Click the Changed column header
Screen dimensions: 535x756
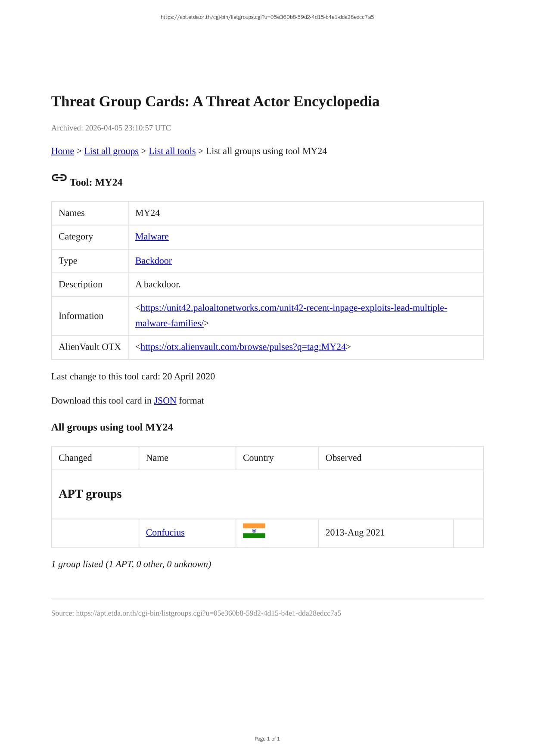click(x=75, y=458)
